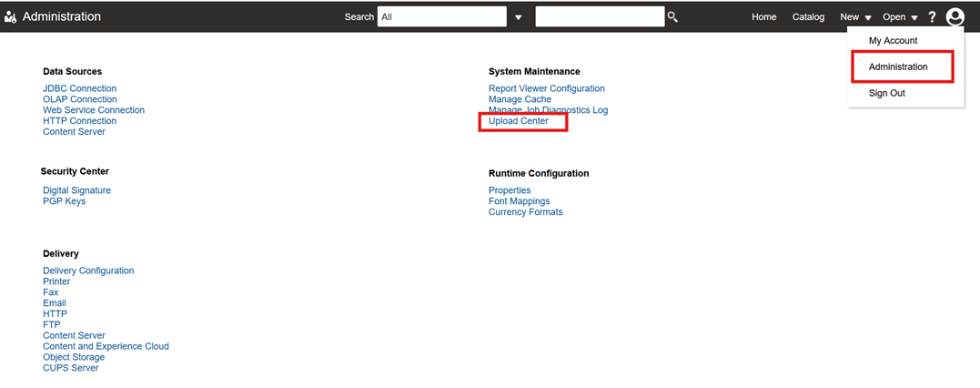Open CUPS Server link

point(71,367)
